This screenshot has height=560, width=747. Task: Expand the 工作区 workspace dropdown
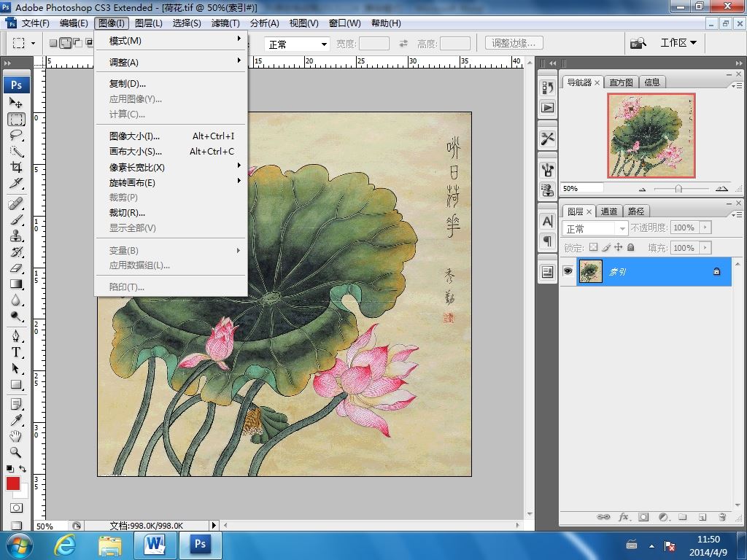[678, 43]
